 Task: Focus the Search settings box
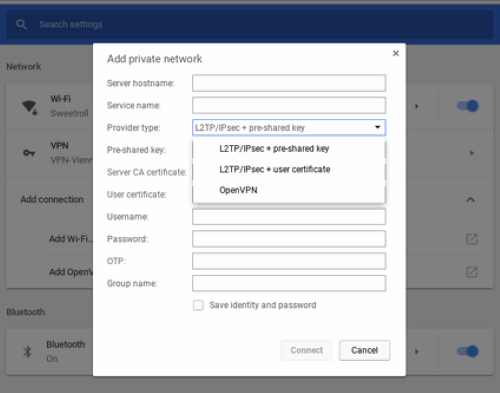click(250, 24)
